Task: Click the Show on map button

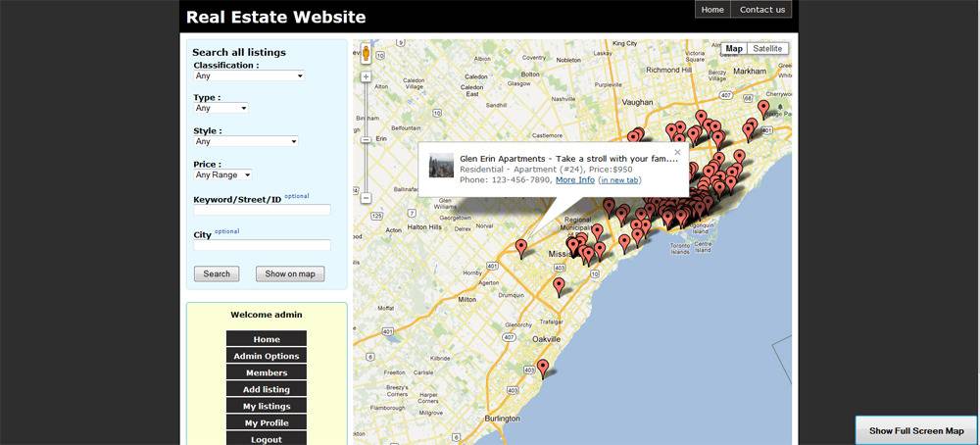Action: (x=290, y=273)
